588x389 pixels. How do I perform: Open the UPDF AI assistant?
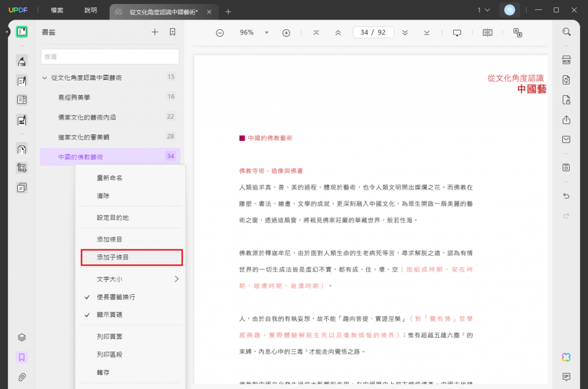(566, 357)
